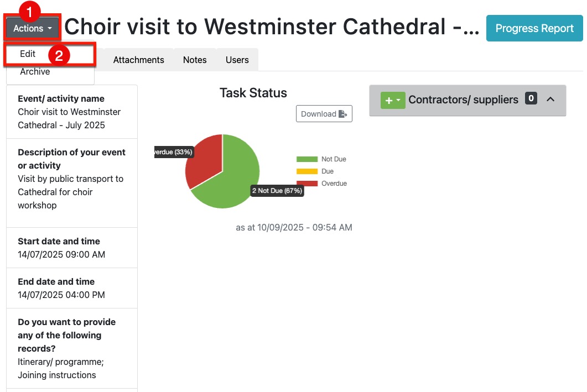Click the chart timestamp text
This screenshot has height=392, width=587.
coord(294,227)
